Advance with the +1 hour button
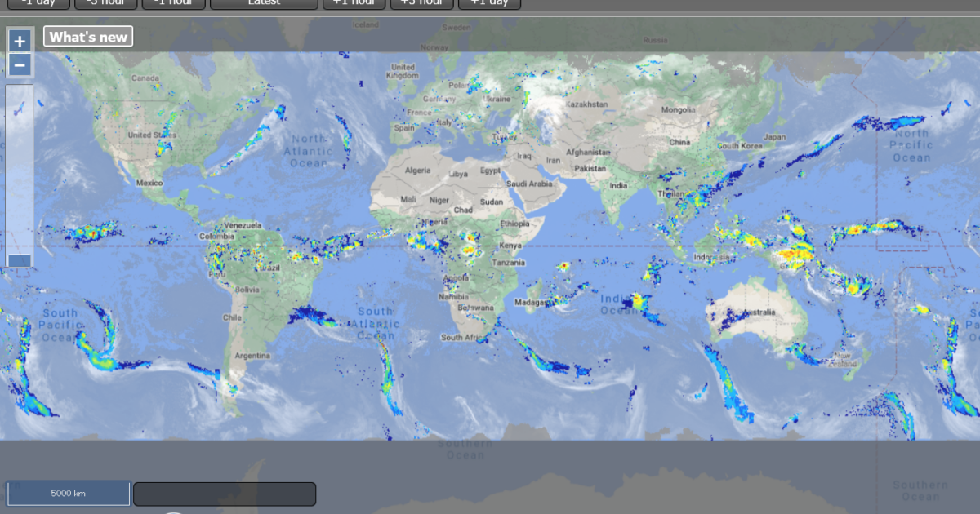 click(x=354, y=3)
